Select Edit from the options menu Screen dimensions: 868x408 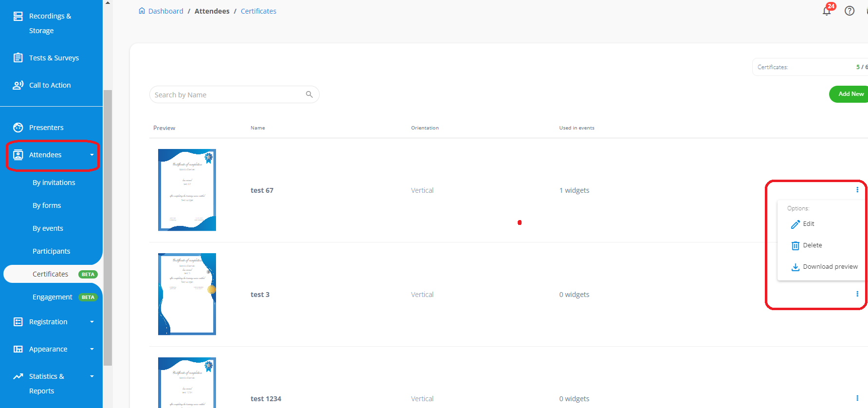pos(808,224)
